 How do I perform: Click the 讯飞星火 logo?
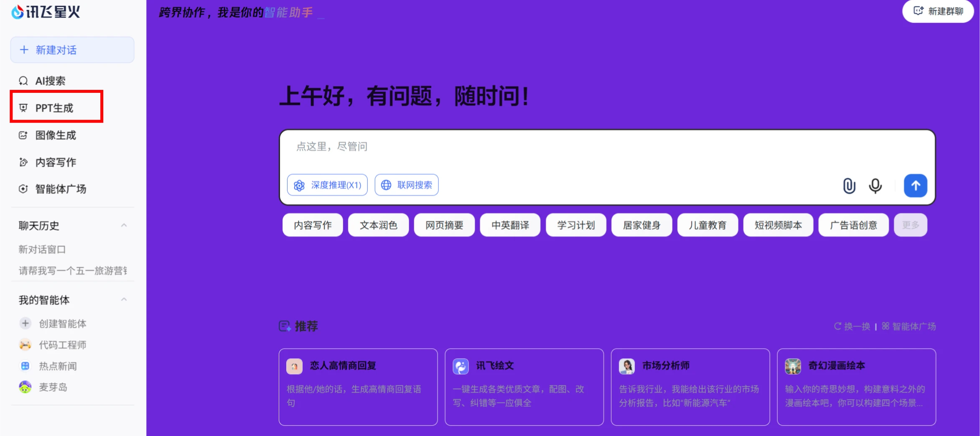point(46,12)
